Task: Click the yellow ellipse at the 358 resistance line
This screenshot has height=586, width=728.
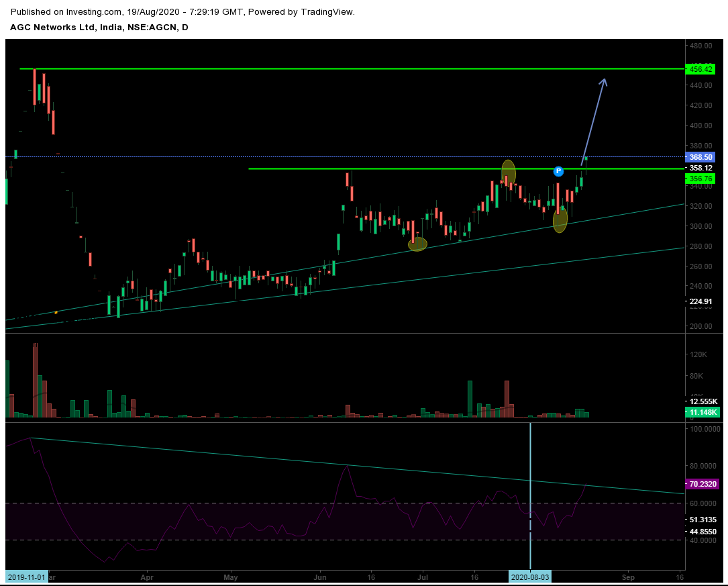Action: pos(509,173)
